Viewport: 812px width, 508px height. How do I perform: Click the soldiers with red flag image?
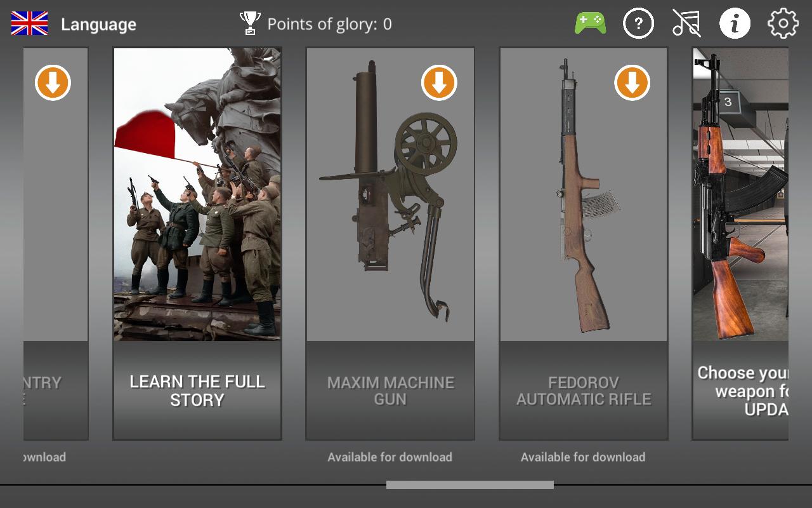197,194
